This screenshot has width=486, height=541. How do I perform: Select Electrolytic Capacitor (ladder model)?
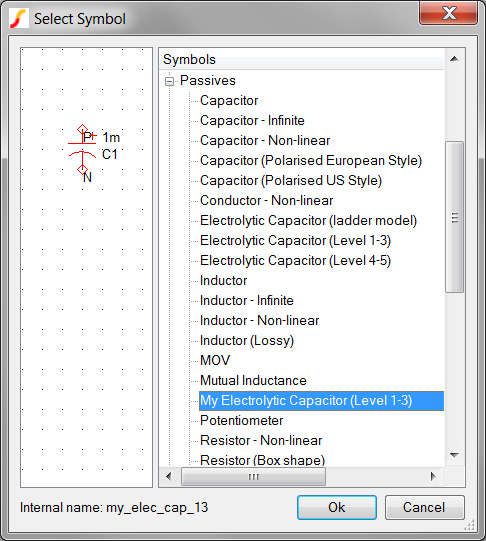click(x=308, y=221)
